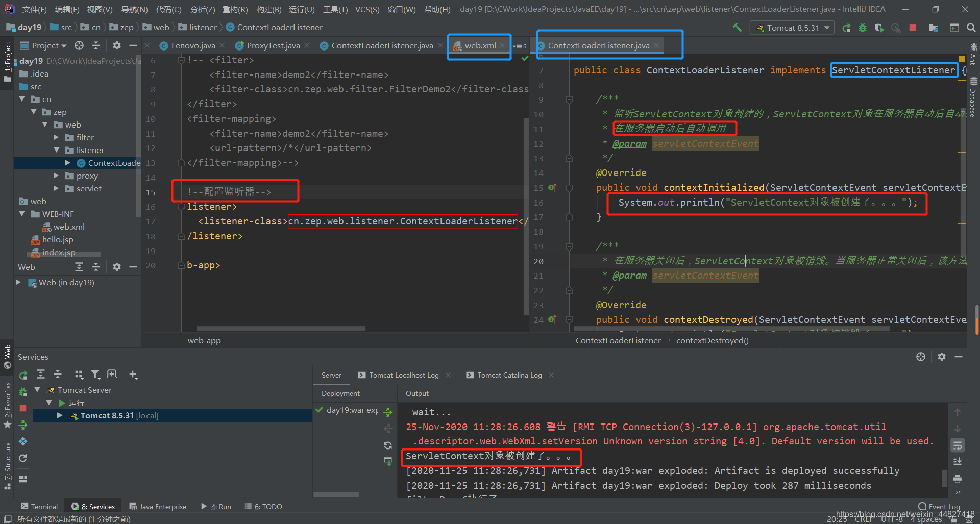Viewport: 980px width, 524px height.
Task: Print the console output
Action: click(x=958, y=479)
